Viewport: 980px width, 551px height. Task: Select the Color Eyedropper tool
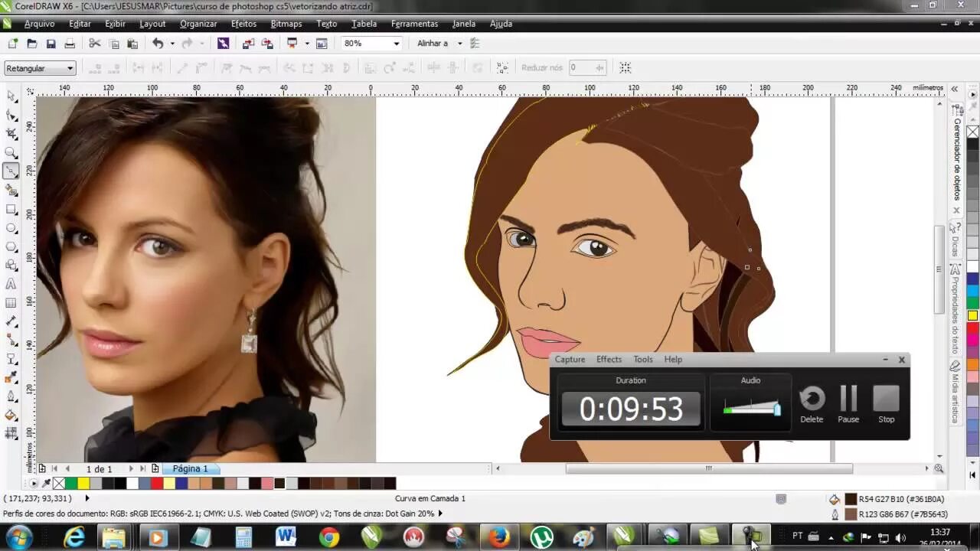11,377
